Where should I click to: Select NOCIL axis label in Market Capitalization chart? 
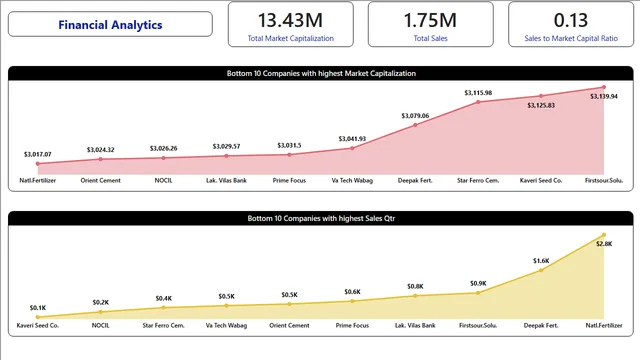[x=163, y=180]
